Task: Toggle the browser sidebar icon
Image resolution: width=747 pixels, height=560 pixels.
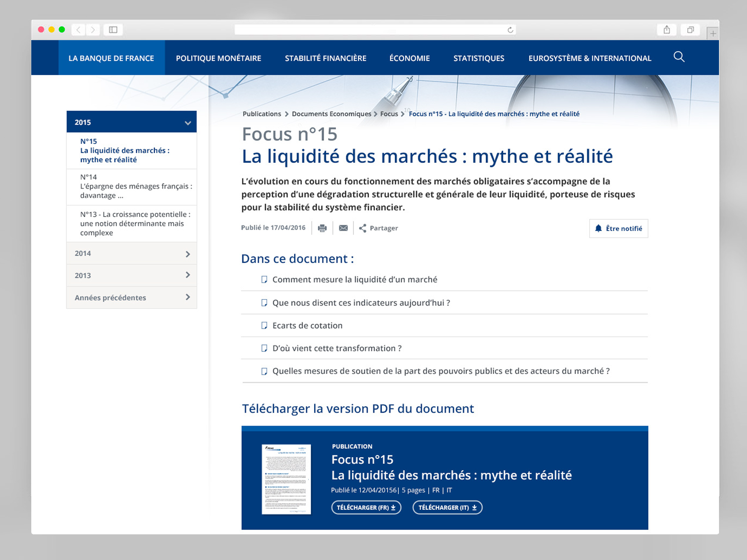Action: pos(113,30)
